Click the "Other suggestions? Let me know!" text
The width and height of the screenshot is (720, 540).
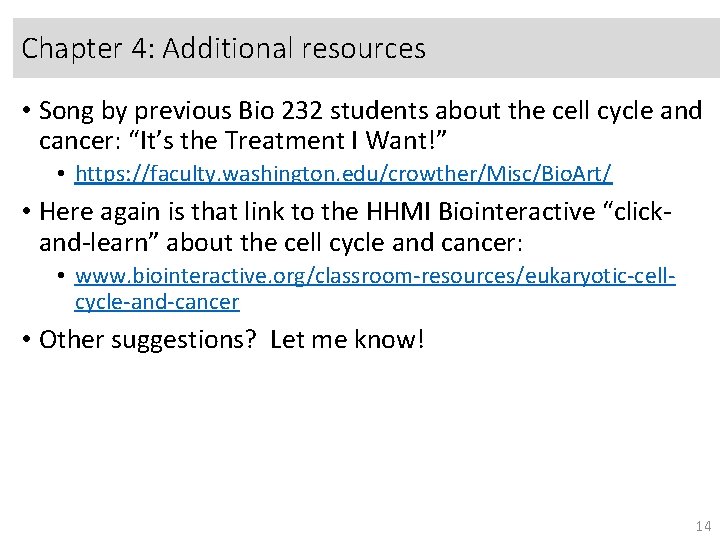point(231,339)
